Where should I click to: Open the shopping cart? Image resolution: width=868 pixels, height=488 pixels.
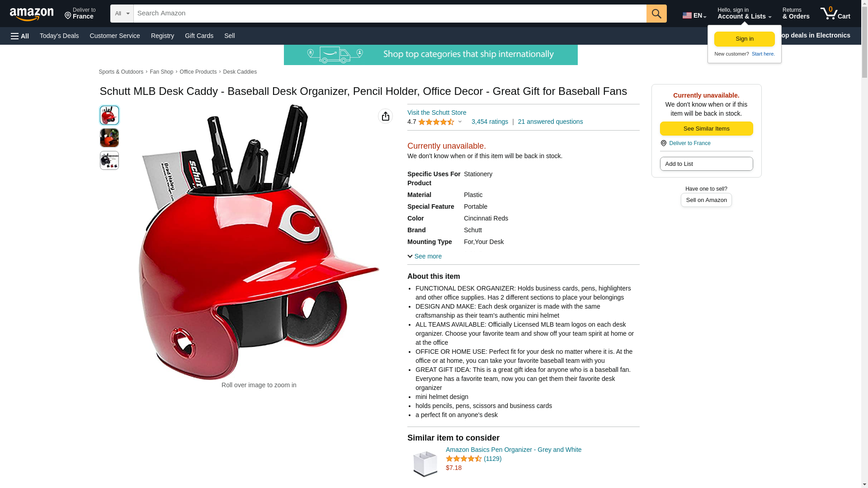pos(835,14)
